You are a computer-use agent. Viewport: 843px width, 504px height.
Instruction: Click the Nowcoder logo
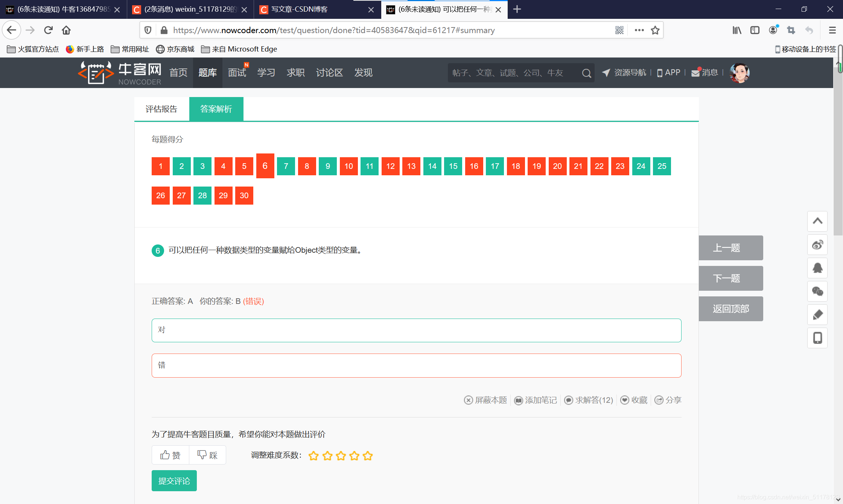[120, 73]
